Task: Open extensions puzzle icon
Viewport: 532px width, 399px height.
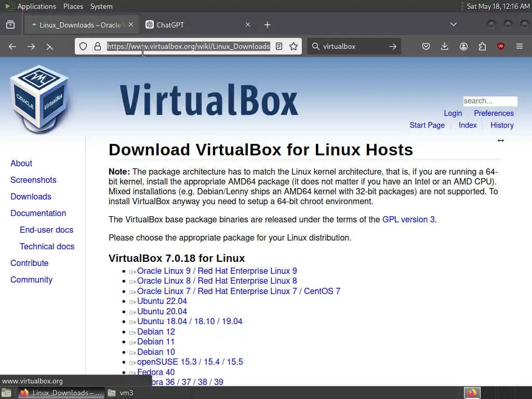Action: pyautogui.click(x=482, y=46)
